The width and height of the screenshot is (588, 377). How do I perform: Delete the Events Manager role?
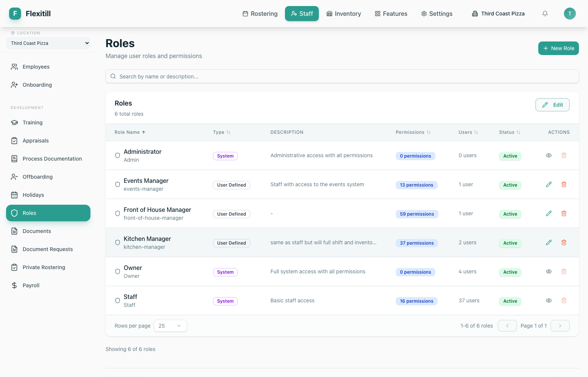[x=564, y=184]
